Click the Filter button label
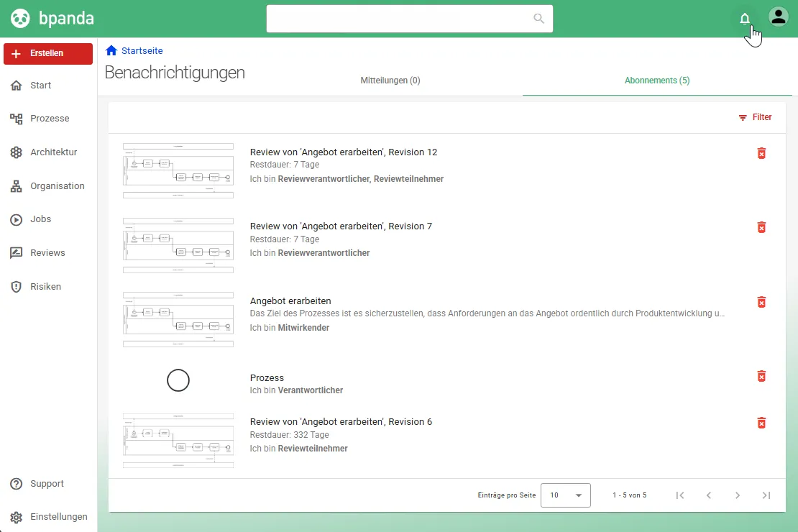This screenshot has height=532, width=798. coord(762,117)
